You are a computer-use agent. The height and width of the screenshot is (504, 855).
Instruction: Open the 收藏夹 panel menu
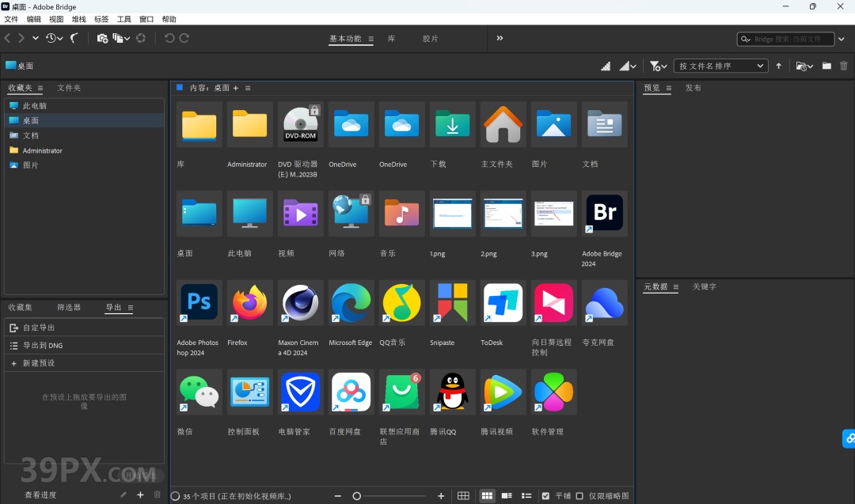click(40, 89)
